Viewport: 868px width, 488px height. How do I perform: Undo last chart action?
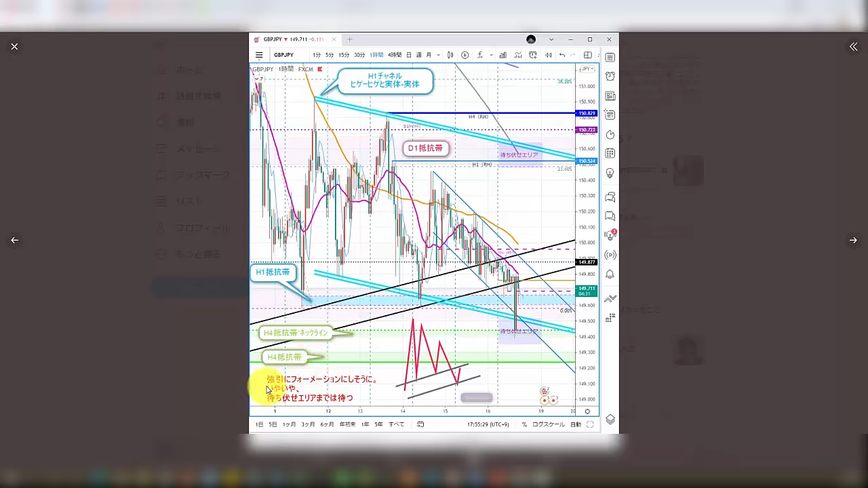point(562,55)
